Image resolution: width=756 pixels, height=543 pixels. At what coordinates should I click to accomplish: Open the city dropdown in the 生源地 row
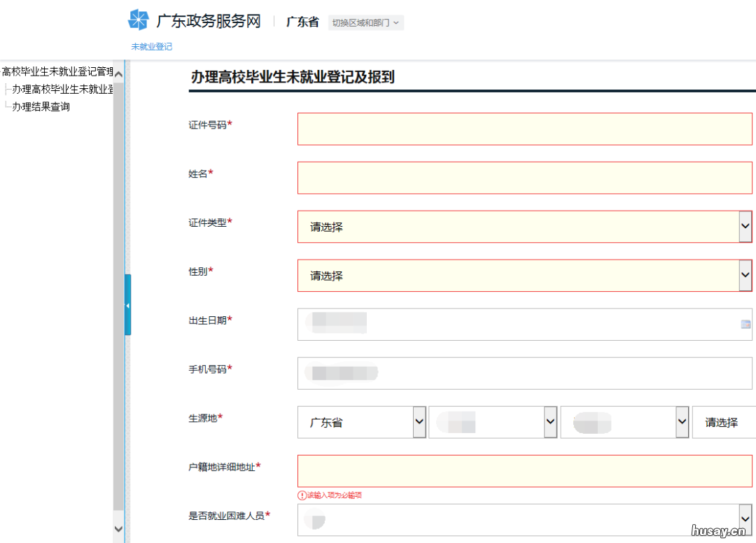549,422
